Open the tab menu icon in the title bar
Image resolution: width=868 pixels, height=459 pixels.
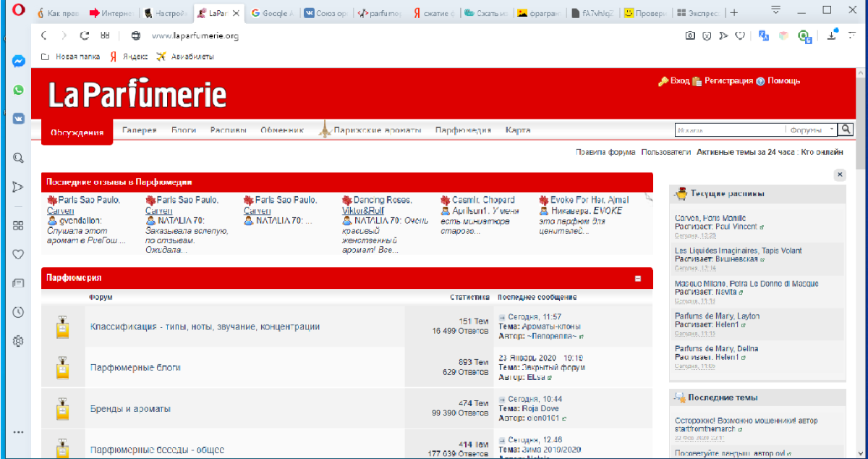tap(777, 10)
